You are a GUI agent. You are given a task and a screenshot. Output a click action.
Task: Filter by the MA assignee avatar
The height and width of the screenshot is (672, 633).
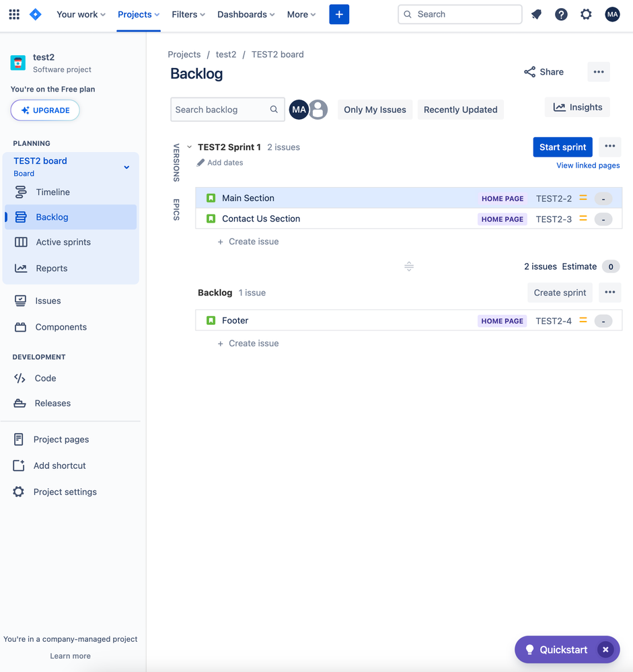click(299, 110)
